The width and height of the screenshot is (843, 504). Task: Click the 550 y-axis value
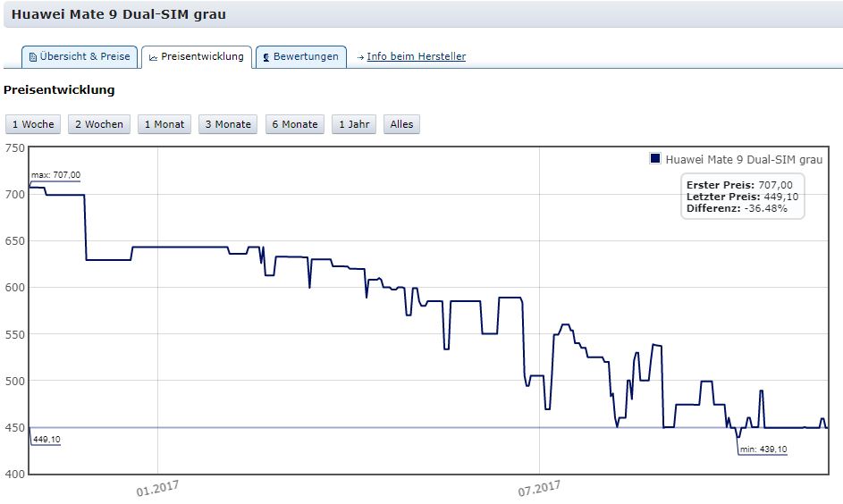point(15,334)
